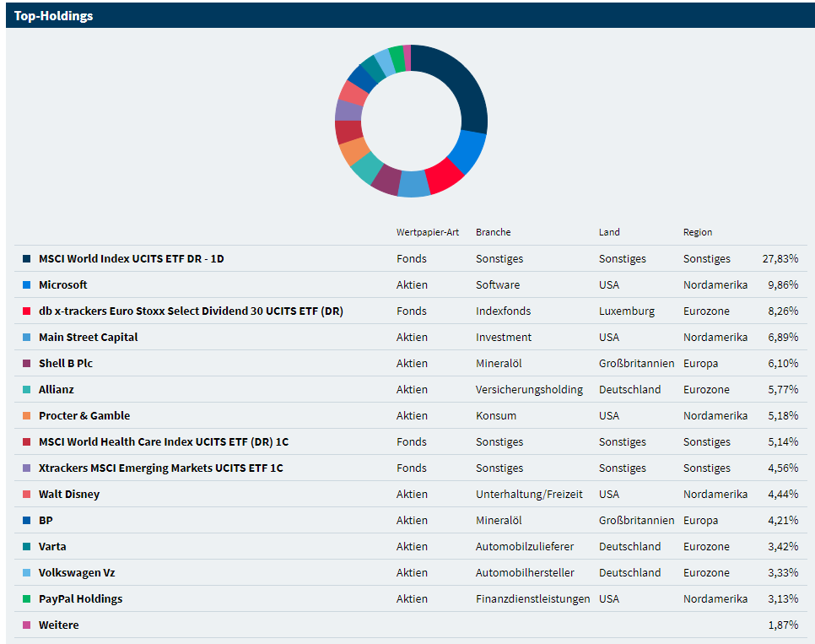Click the orange swatch beside Procter & Gamble

point(26,415)
